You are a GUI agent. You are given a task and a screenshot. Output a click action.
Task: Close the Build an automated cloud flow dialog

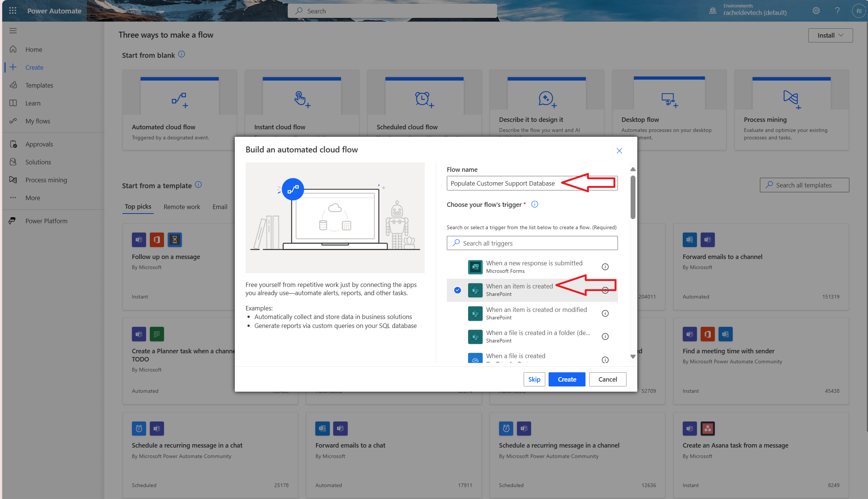tap(619, 151)
